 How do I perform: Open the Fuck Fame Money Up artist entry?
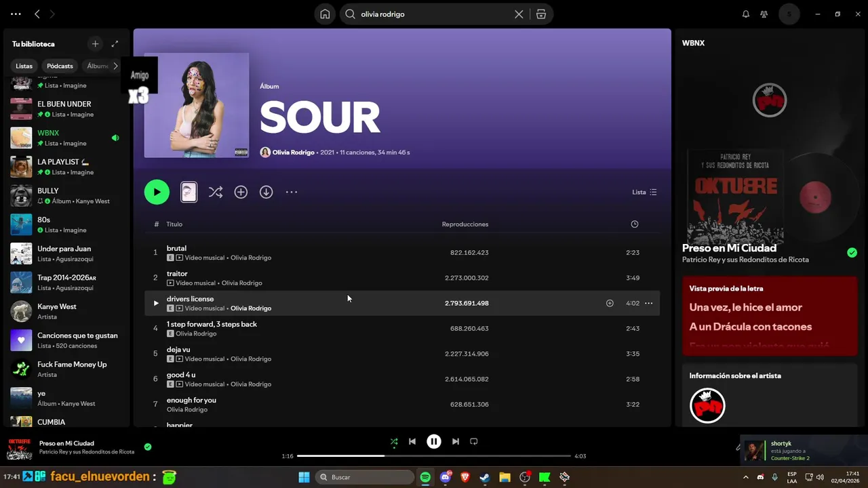pos(66,369)
